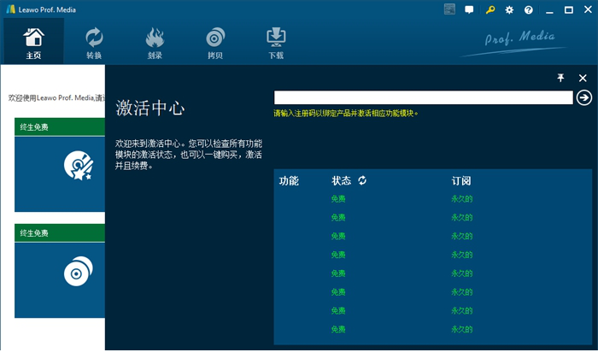Click the 功能 column header
Screen dimensions: 598x364
289,180
